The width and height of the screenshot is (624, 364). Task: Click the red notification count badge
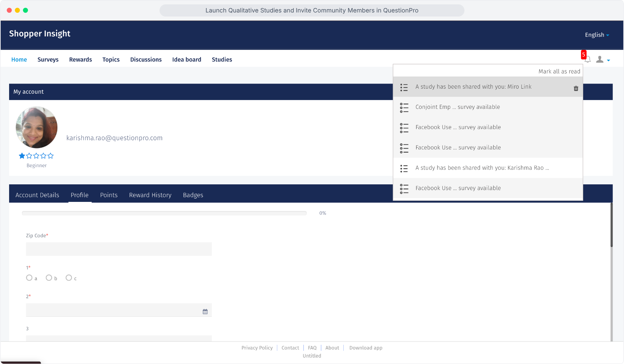(x=584, y=55)
